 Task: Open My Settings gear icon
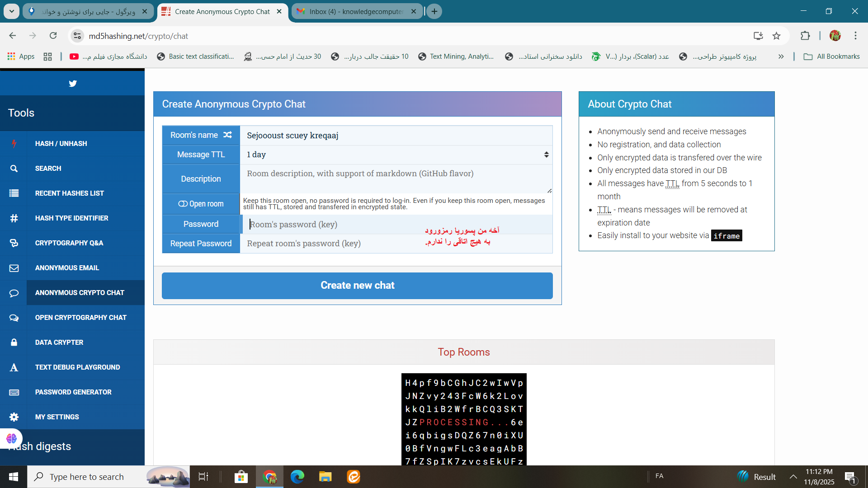click(14, 417)
